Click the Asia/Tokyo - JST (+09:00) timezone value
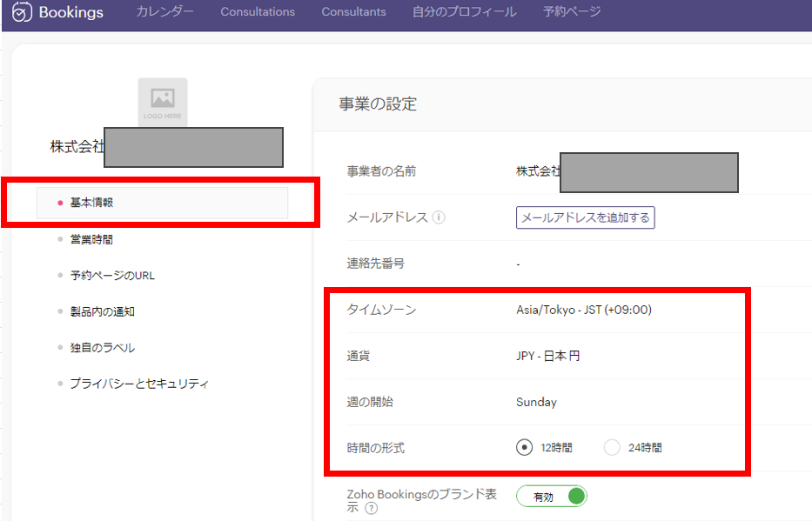 point(584,310)
